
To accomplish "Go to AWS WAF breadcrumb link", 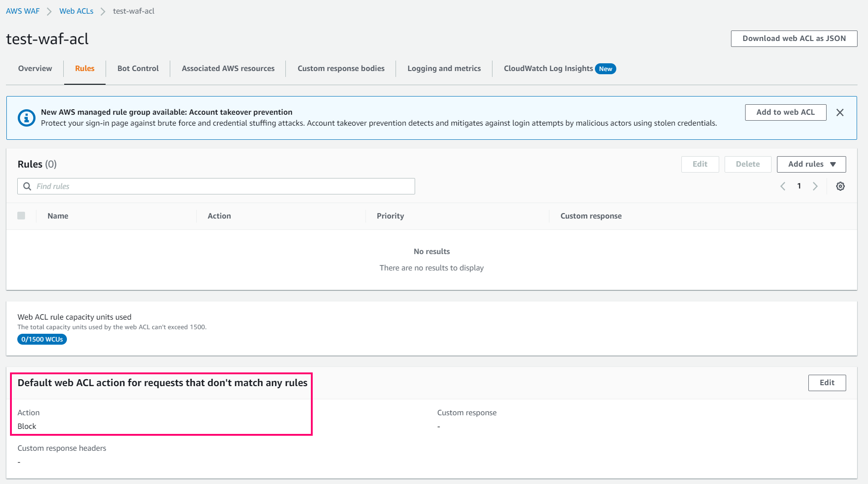I will coord(23,11).
